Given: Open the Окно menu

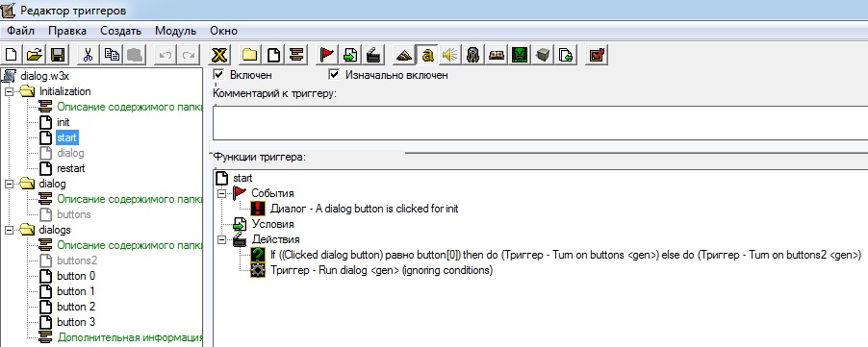Looking at the screenshot, I should pyautogui.click(x=223, y=31).
